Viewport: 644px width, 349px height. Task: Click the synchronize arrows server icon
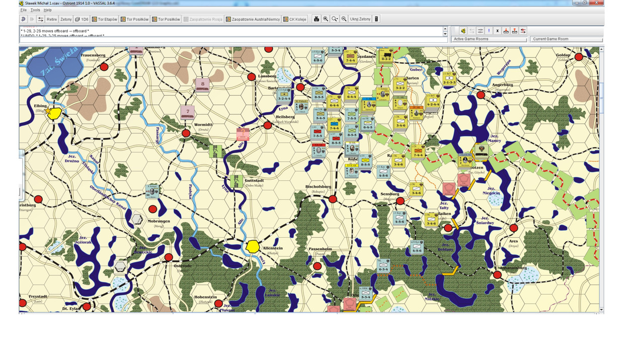click(x=480, y=31)
